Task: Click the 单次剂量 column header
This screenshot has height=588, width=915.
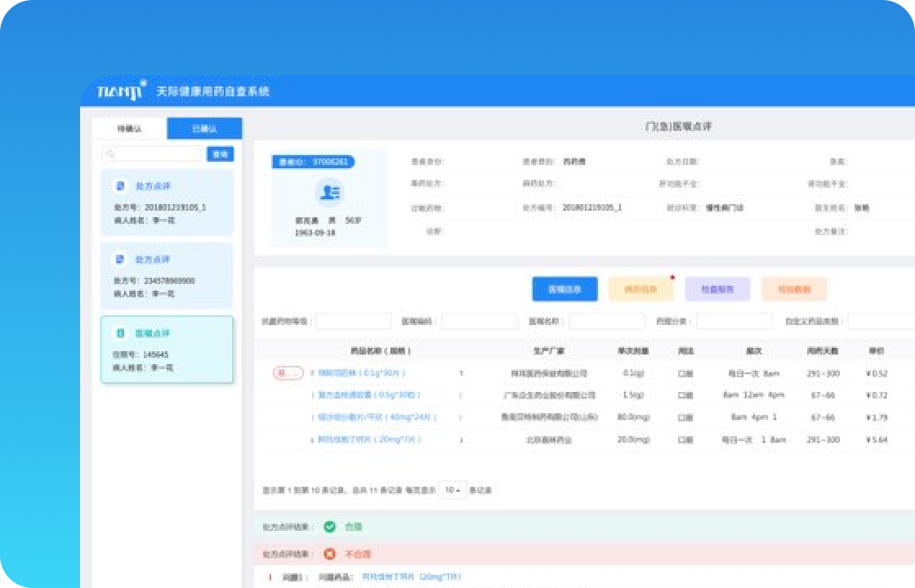Action: 633,351
